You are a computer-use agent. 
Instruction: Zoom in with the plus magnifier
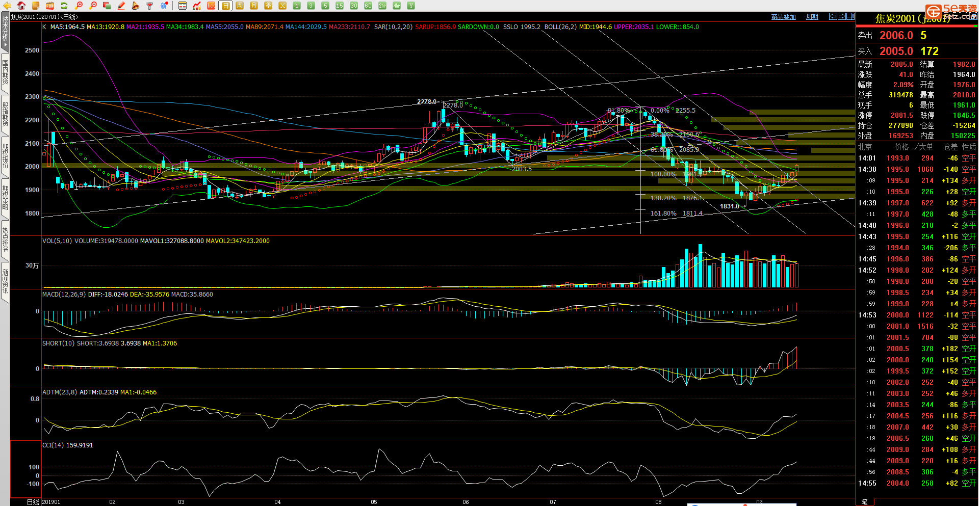[79, 6]
